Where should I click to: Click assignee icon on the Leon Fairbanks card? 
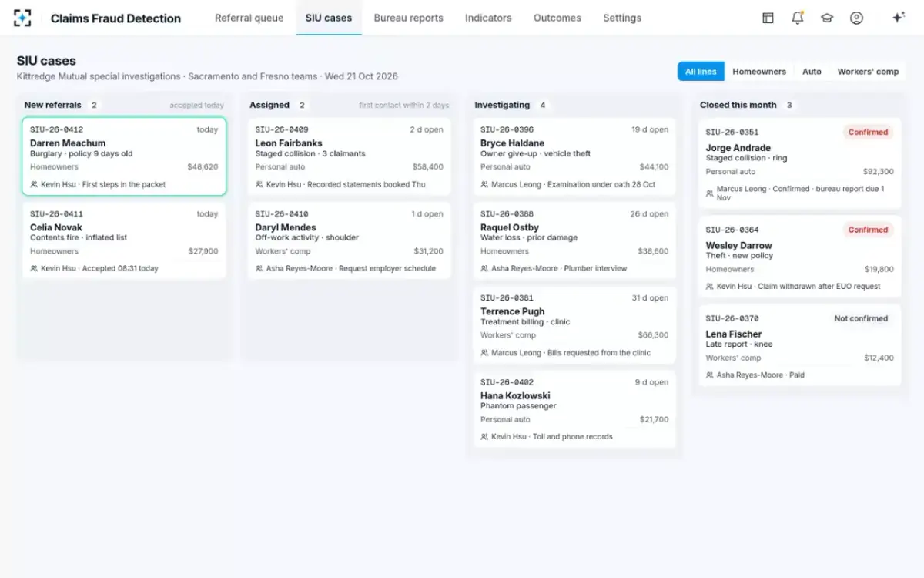[x=259, y=185]
